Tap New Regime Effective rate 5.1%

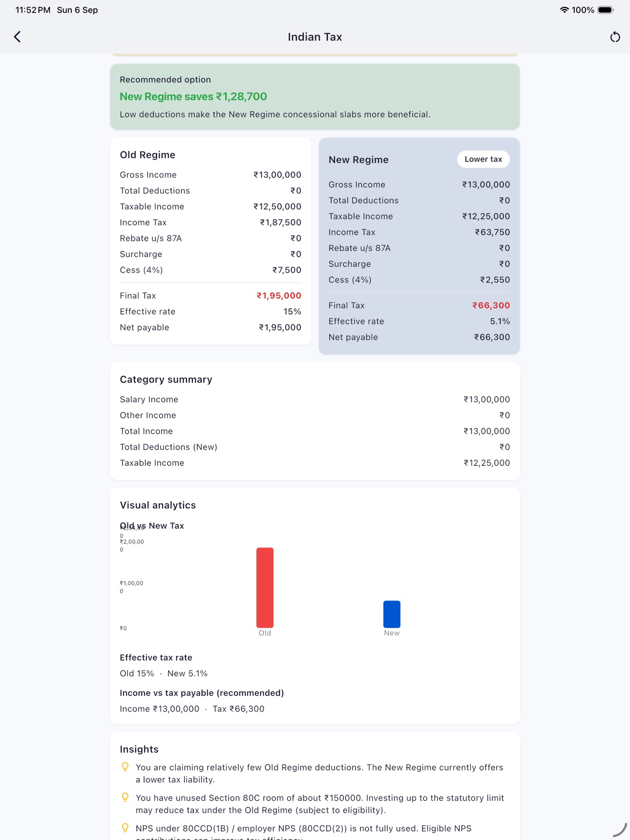tap(500, 321)
